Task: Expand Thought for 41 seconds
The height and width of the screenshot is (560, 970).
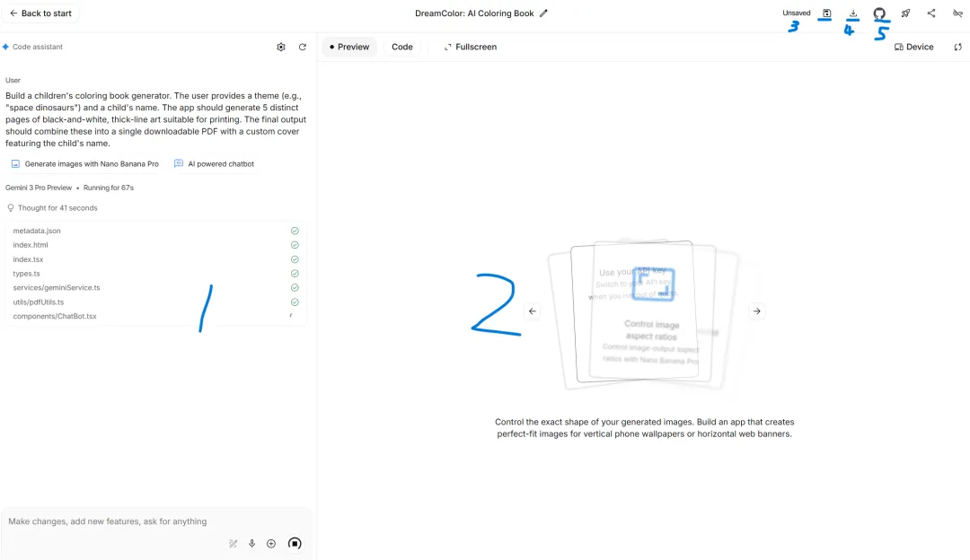Action: (52, 208)
